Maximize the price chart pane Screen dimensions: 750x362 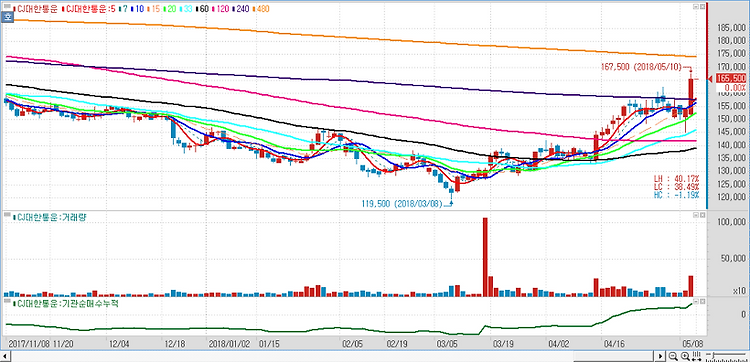[x=702, y=7]
